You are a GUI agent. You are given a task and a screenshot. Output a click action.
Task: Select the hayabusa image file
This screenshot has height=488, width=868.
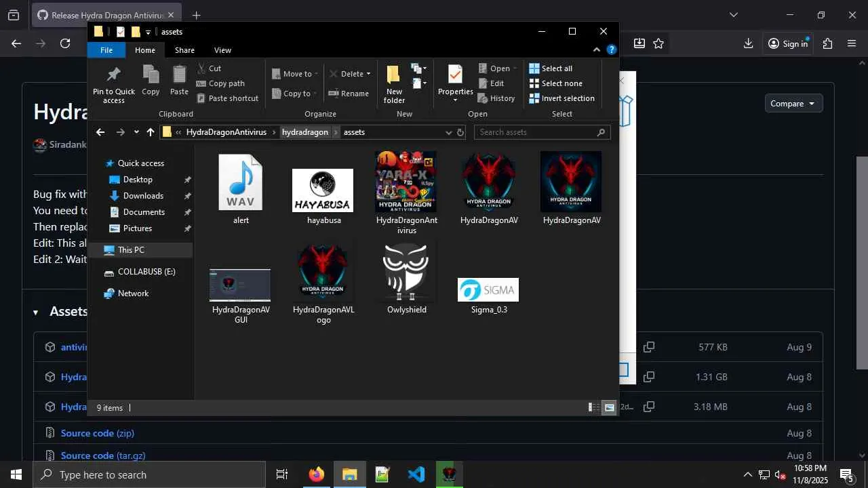[x=323, y=197]
